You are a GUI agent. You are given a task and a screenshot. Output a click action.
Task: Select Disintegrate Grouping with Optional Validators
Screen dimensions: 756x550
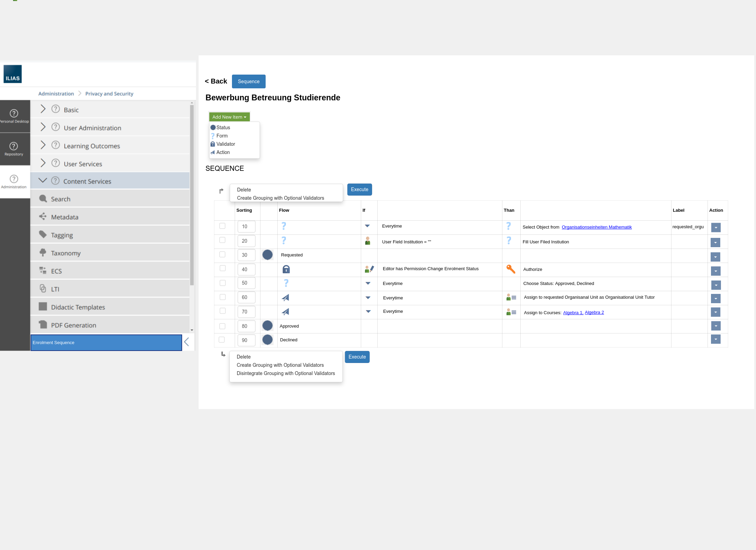click(x=286, y=373)
